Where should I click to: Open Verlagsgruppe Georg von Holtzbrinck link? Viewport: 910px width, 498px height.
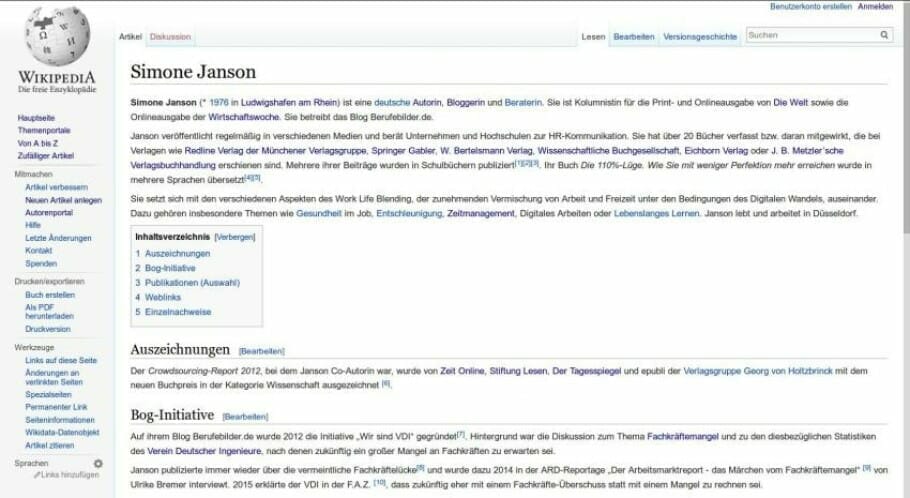point(758,371)
